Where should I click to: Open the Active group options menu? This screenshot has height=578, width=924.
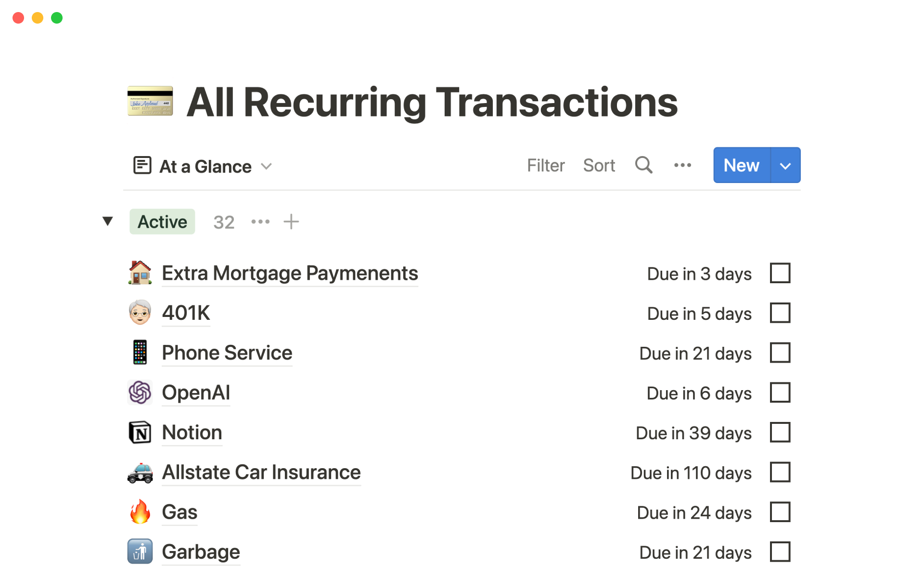point(260,222)
